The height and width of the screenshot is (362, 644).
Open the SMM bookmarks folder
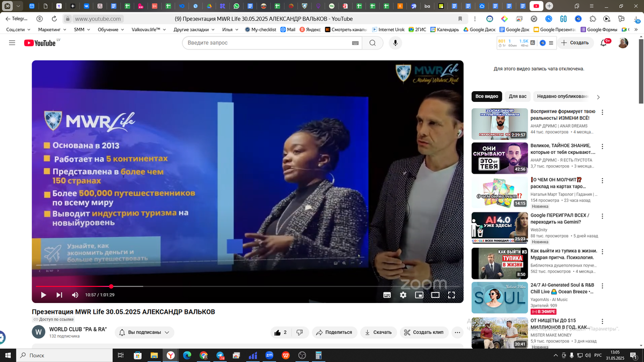pos(82,29)
